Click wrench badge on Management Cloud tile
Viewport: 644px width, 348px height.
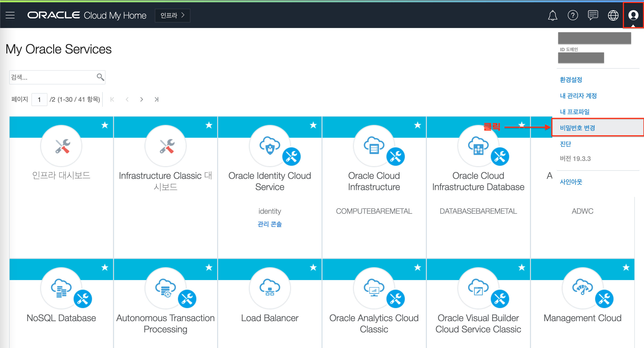(x=604, y=299)
